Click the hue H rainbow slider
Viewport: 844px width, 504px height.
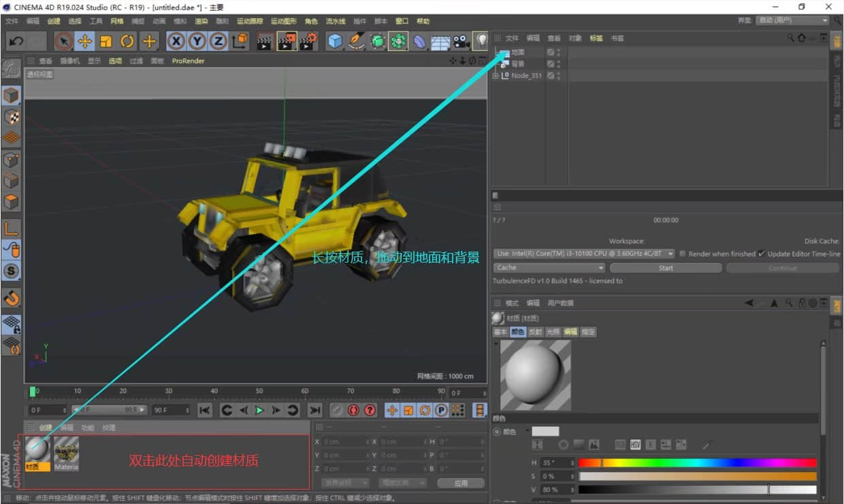coord(697,463)
